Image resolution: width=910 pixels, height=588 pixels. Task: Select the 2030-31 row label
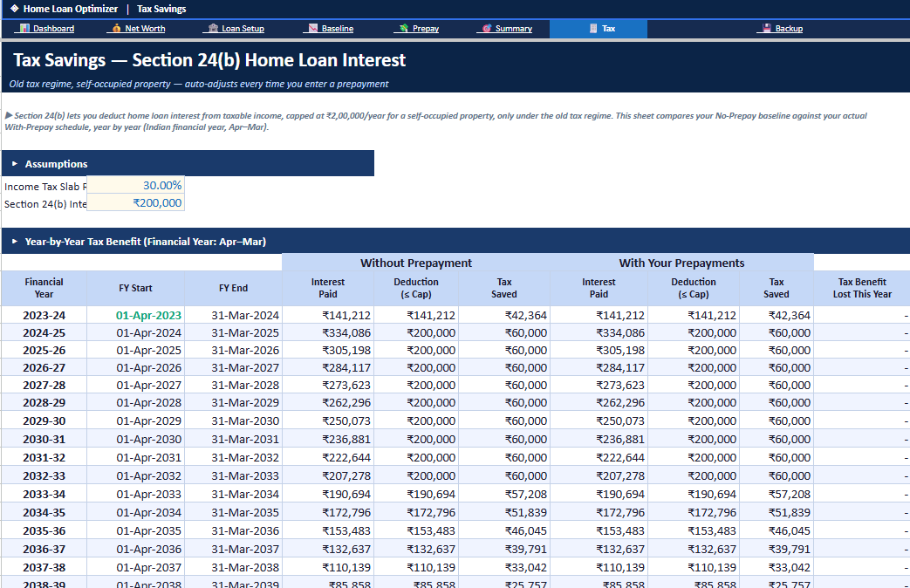(x=44, y=439)
